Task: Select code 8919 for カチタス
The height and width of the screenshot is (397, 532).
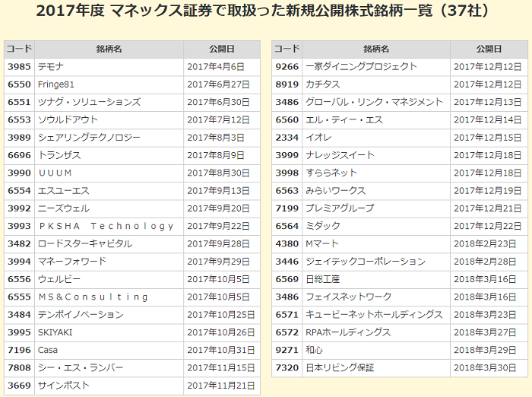Action: pyautogui.click(x=287, y=84)
